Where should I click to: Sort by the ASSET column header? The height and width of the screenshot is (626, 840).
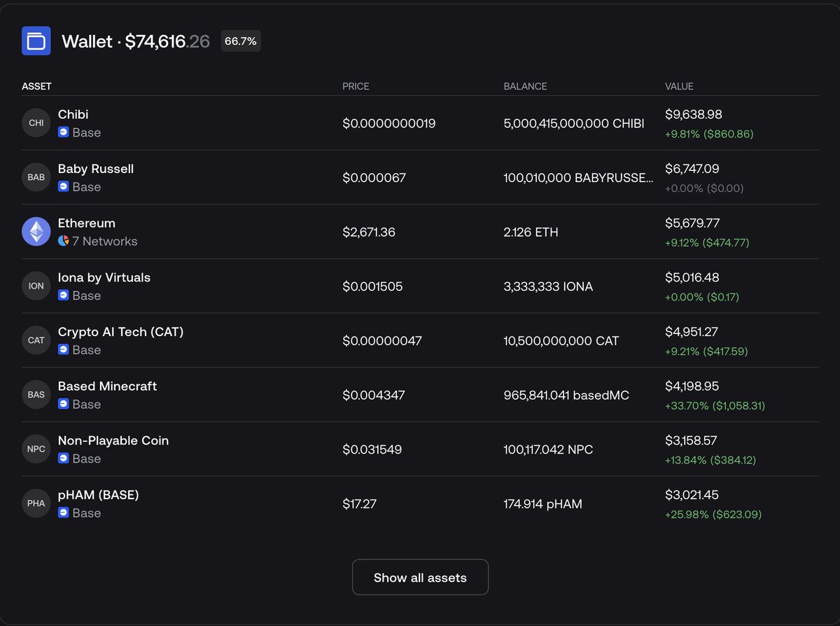tap(36, 86)
